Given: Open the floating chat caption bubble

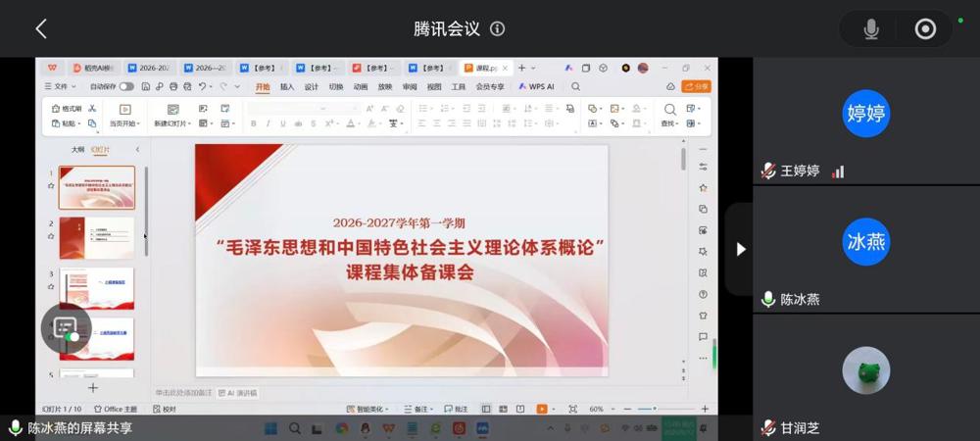Looking at the screenshot, I should 67,328.
